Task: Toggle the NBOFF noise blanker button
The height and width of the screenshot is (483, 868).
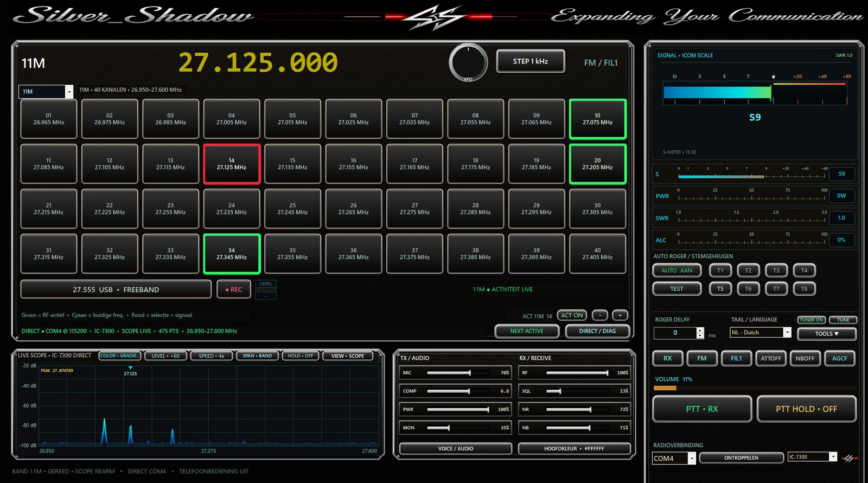Action: 805,358
